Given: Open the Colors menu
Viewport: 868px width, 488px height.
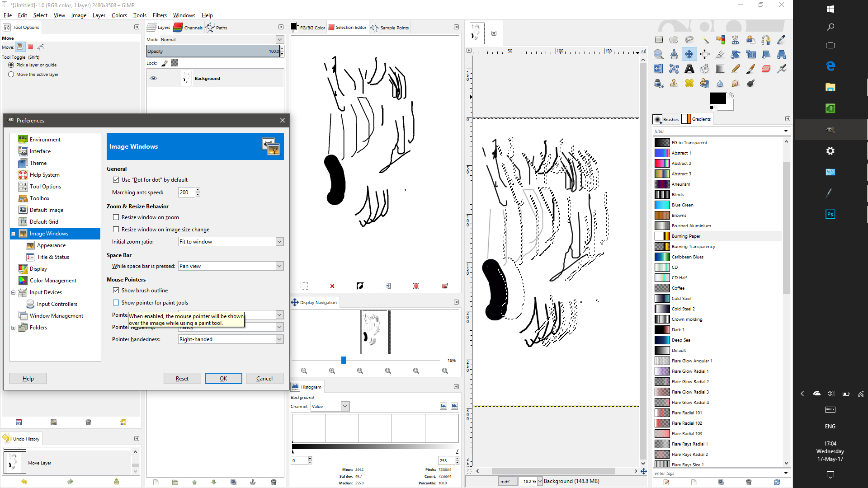Looking at the screenshot, I should point(119,15).
